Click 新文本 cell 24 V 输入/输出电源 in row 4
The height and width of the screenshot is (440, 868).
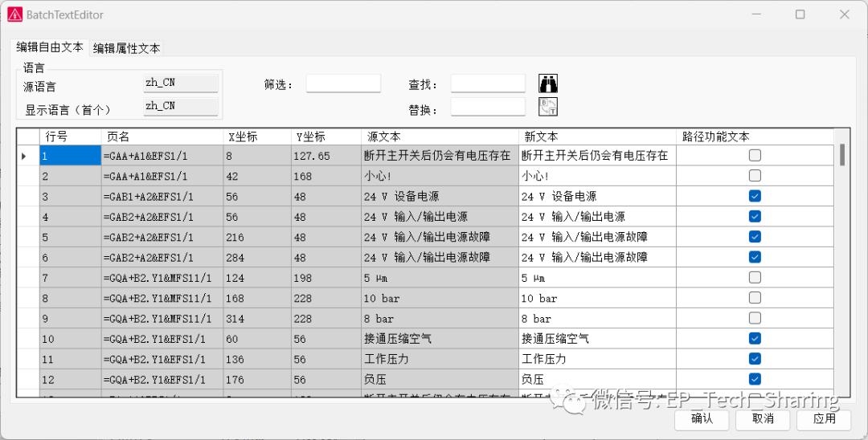(x=597, y=217)
